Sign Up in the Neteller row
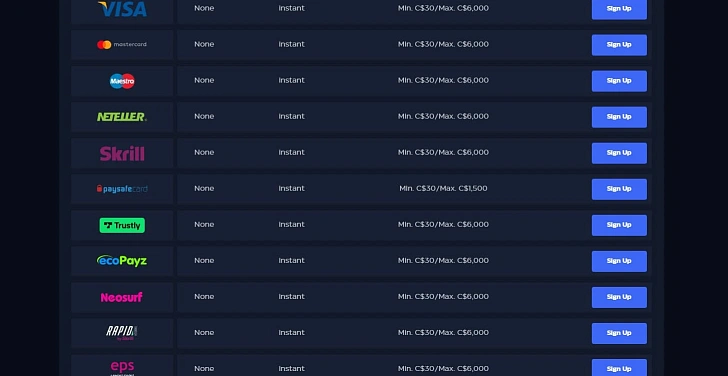 [619, 117]
